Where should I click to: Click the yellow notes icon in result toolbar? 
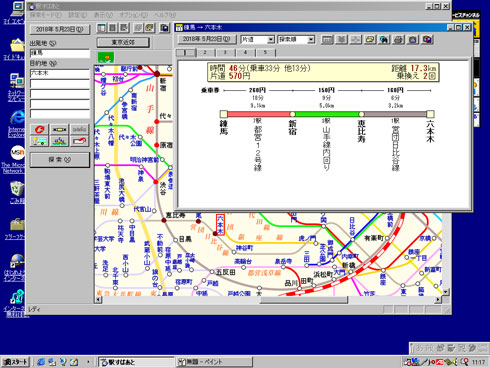pyautogui.click(x=370, y=40)
